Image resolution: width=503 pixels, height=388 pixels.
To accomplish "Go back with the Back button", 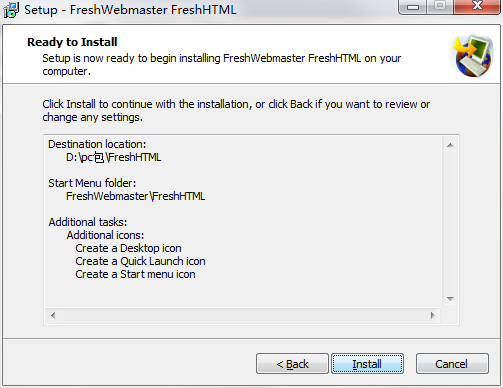I will (292, 364).
